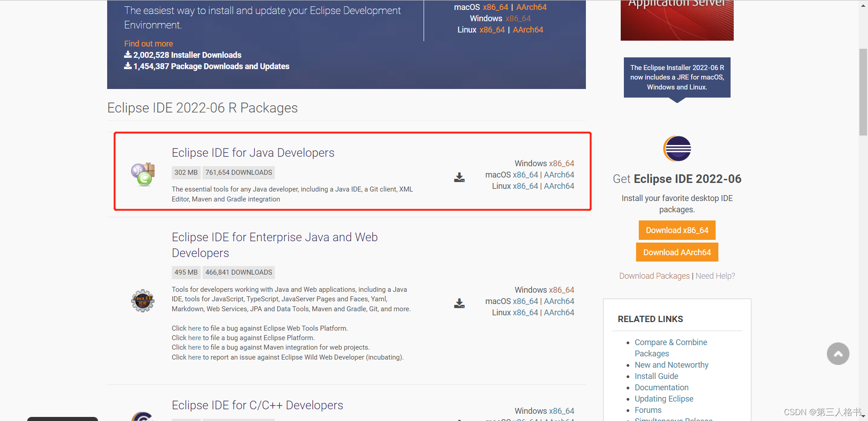
Task: Click the Java Developers package icon
Action: pos(143,174)
